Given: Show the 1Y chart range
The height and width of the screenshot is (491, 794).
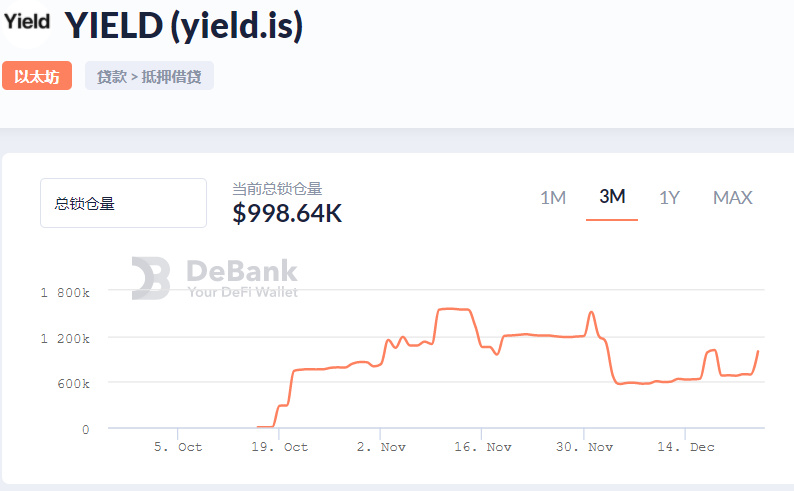Looking at the screenshot, I should click(x=669, y=197).
